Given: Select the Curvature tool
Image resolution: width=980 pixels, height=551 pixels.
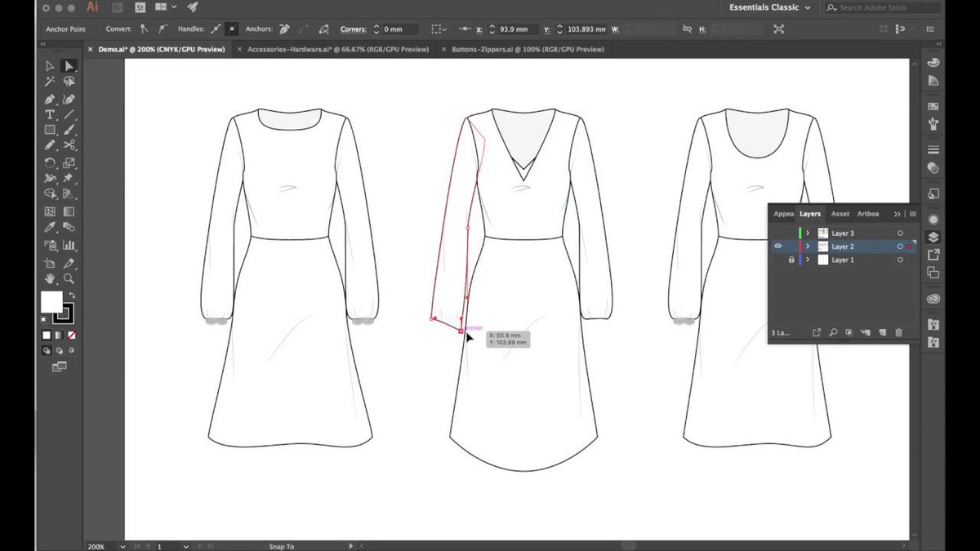Looking at the screenshot, I should click(69, 99).
